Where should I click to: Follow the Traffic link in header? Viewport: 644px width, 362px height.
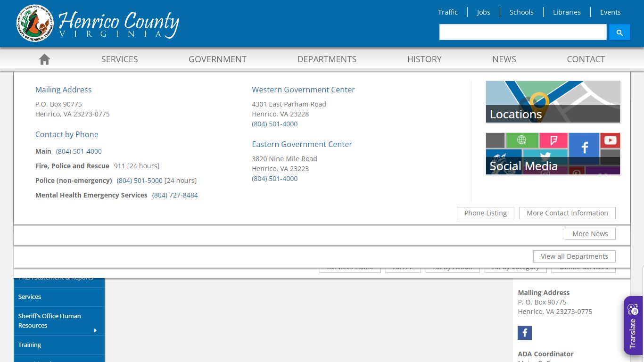[447, 12]
